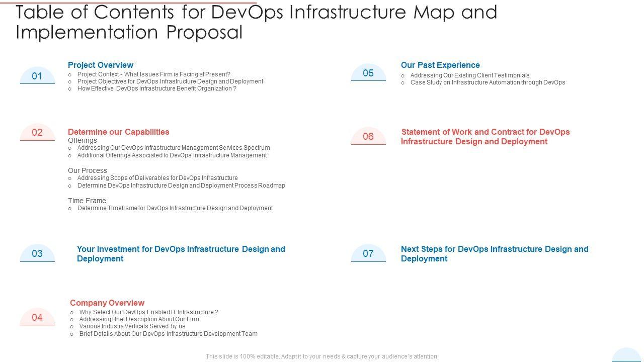Select Addressing Our Existing Client Testimonials item

point(469,75)
